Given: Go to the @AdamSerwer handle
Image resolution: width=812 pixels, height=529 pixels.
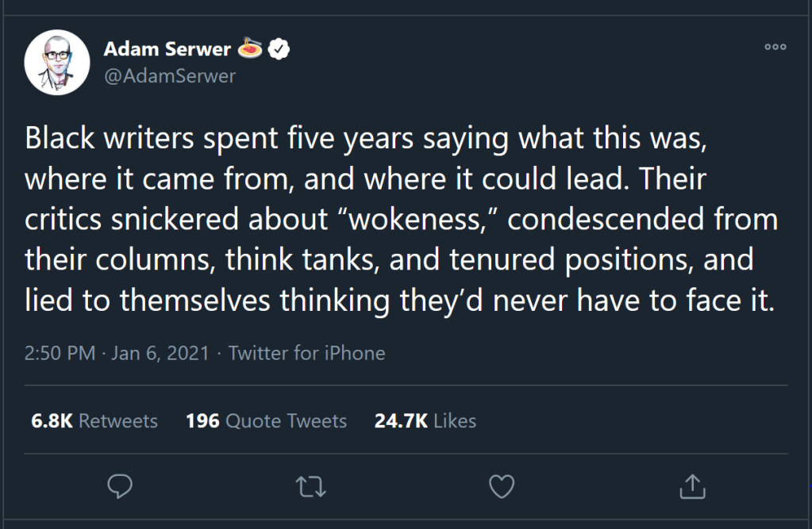Looking at the screenshot, I should tap(170, 76).
